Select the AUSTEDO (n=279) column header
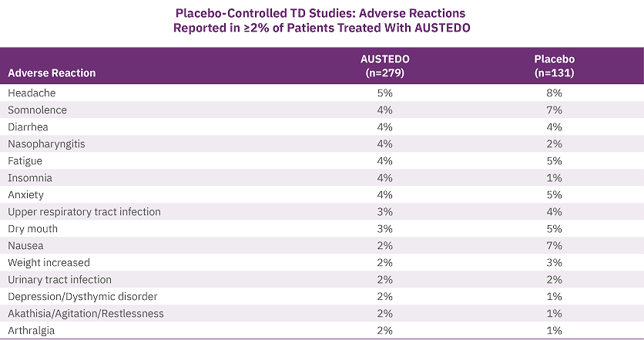The height and width of the screenshot is (340, 644). click(385, 66)
